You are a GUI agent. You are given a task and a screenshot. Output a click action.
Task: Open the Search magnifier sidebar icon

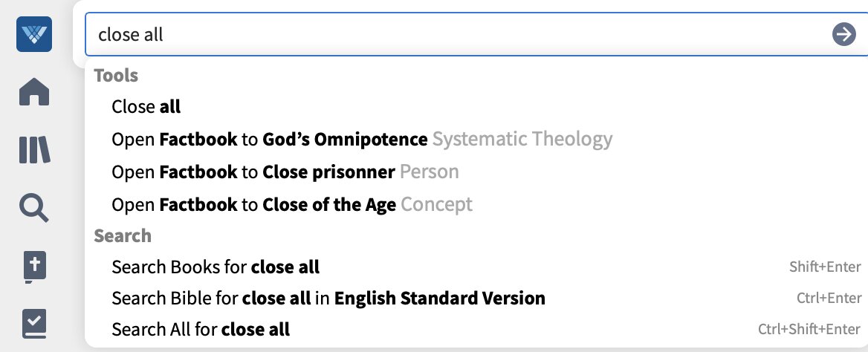tap(33, 209)
